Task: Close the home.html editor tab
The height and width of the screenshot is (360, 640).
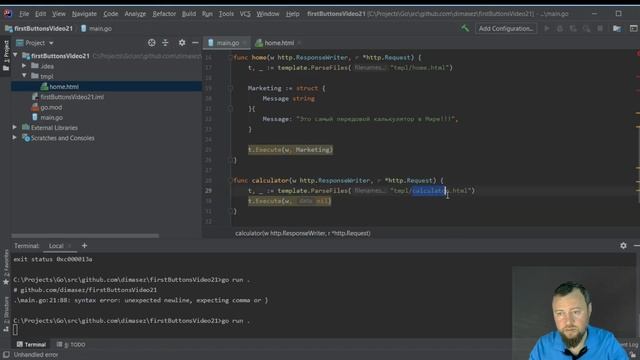Action: [299, 43]
